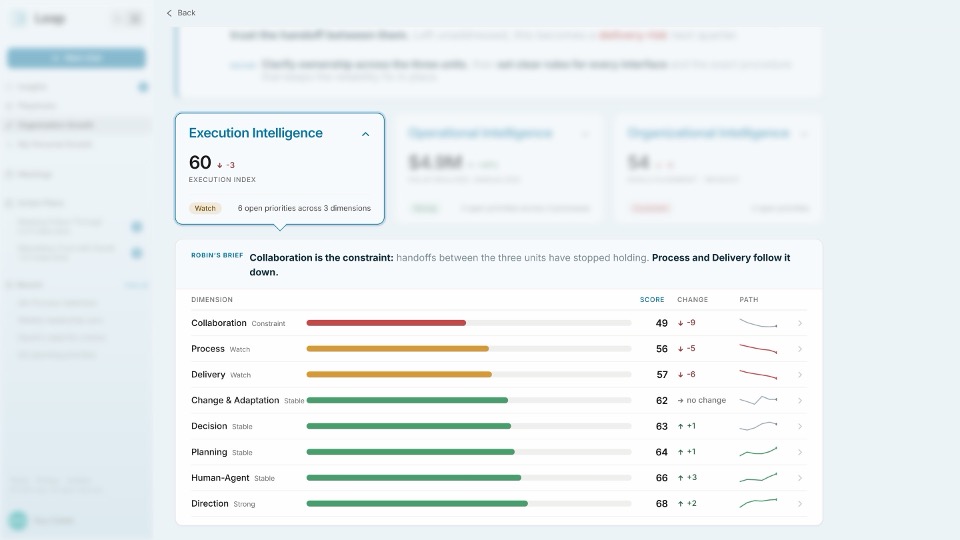Click the Direction score 68
The height and width of the screenshot is (540, 960).
[x=661, y=504]
